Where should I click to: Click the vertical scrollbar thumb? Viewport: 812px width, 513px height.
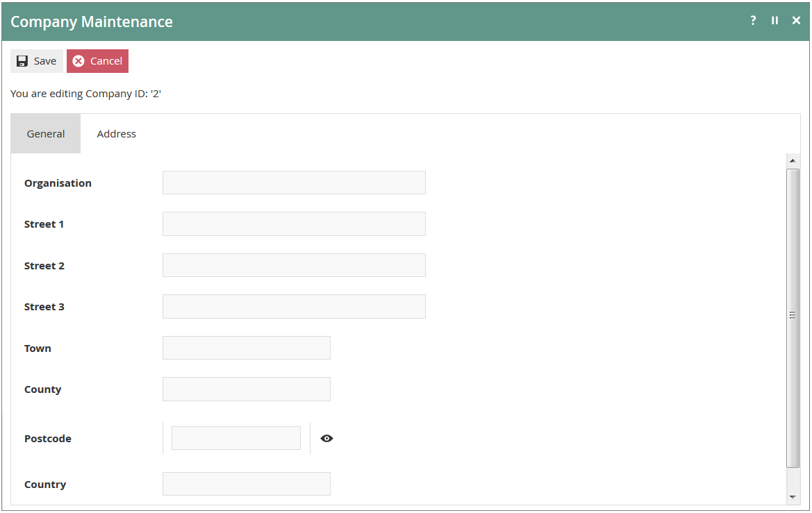click(793, 318)
